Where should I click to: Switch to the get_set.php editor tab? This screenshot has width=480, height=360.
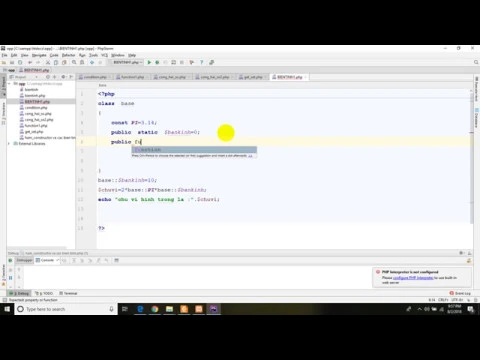(253, 77)
